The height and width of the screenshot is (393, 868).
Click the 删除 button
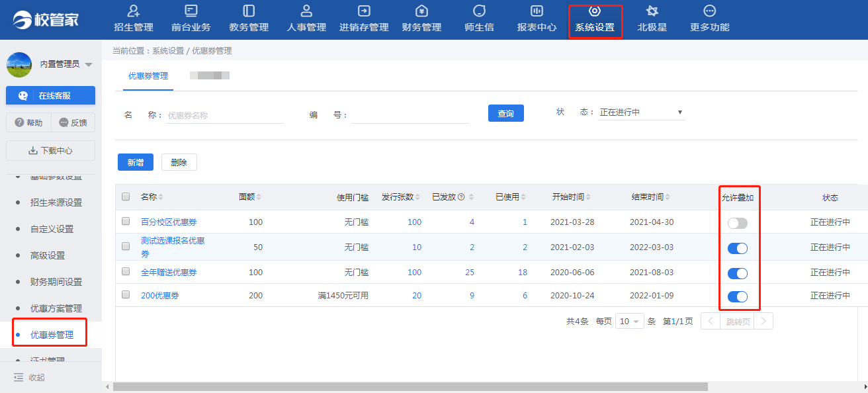pyautogui.click(x=179, y=162)
